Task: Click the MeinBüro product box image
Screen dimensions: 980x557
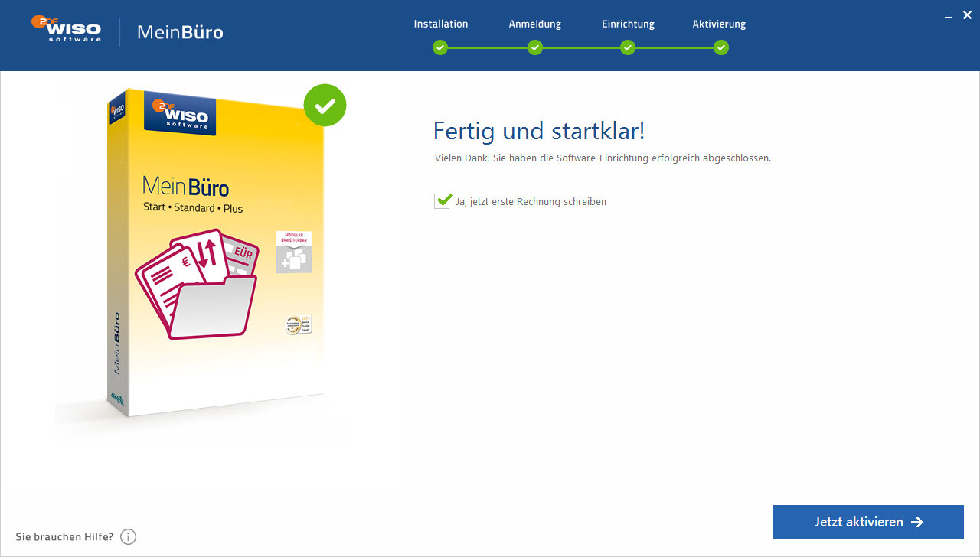Action: point(216,252)
